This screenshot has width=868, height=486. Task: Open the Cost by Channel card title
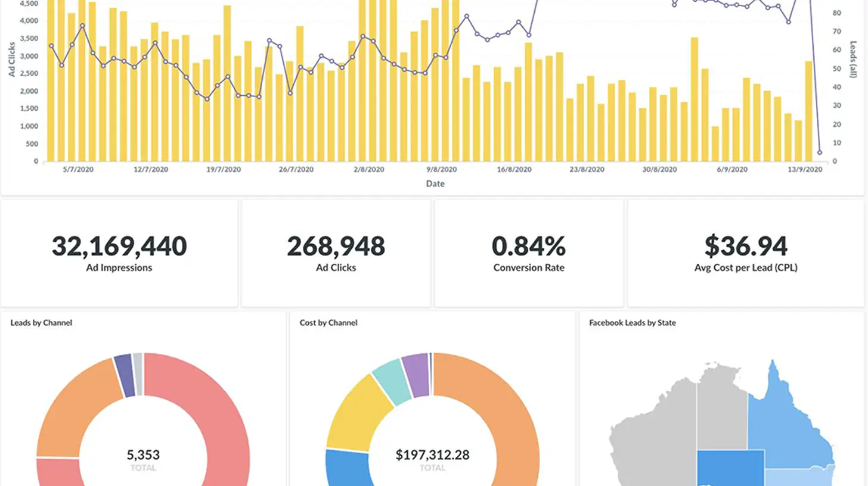328,323
